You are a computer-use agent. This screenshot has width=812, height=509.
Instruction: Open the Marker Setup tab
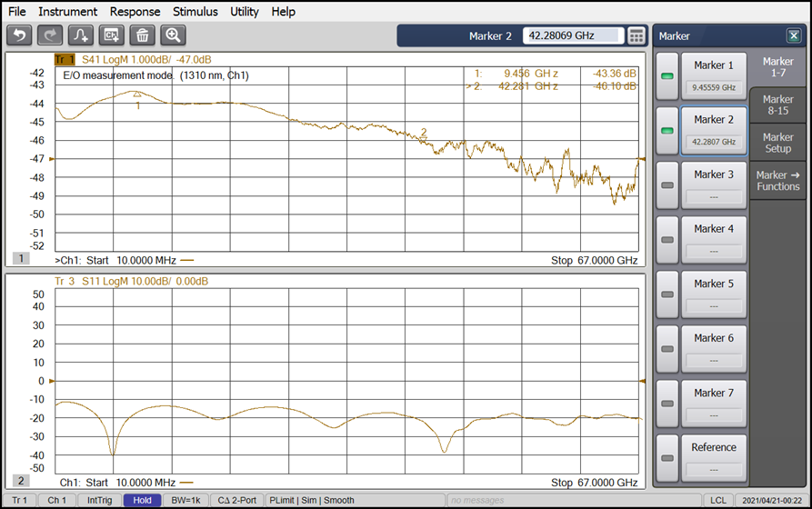coord(777,143)
